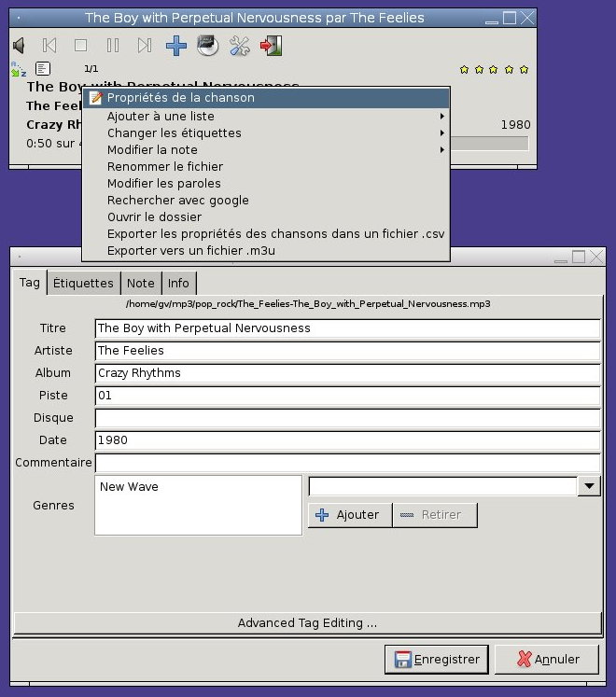Switch to the Info tab
Image resolution: width=616 pixels, height=697 pixels.
pyautogui.click(x=178, y=283)
